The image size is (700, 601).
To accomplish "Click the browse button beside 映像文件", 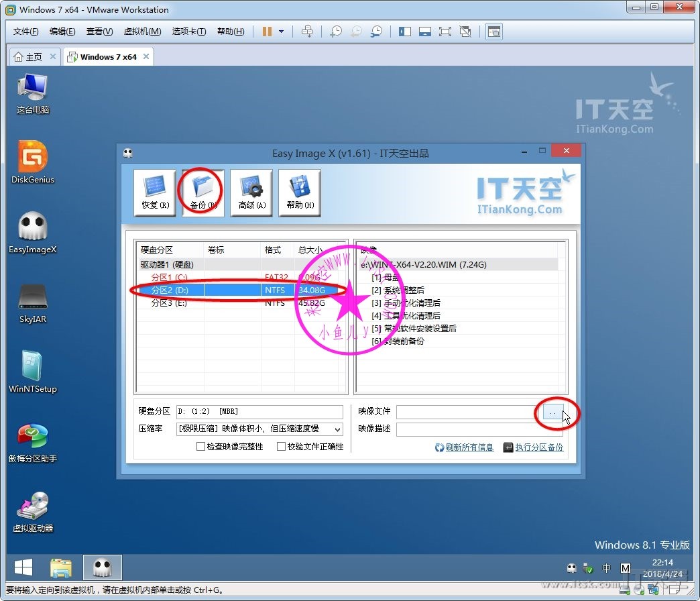I will (x=552, y=412).
